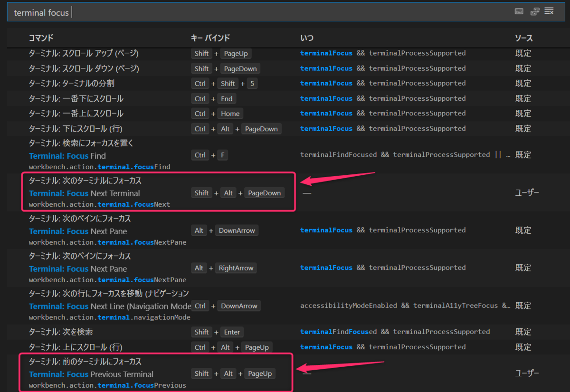Click the Shift + Enter keybinding

tap(218, 332)
